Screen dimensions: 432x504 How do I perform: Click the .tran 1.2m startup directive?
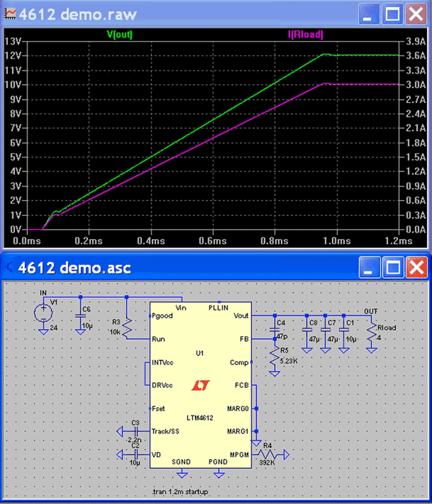[x=180, y=492]
